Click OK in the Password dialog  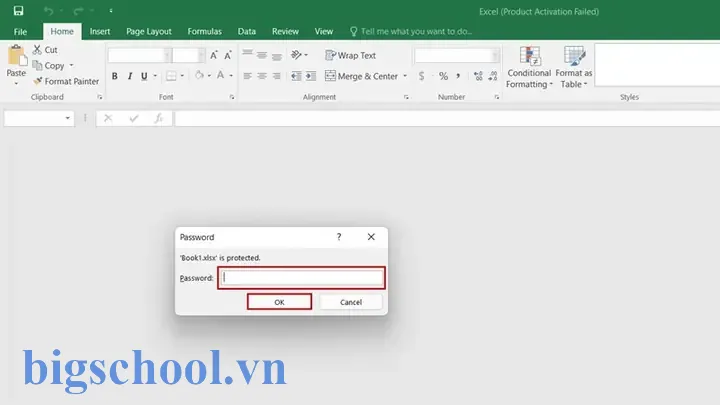[279, 302]
